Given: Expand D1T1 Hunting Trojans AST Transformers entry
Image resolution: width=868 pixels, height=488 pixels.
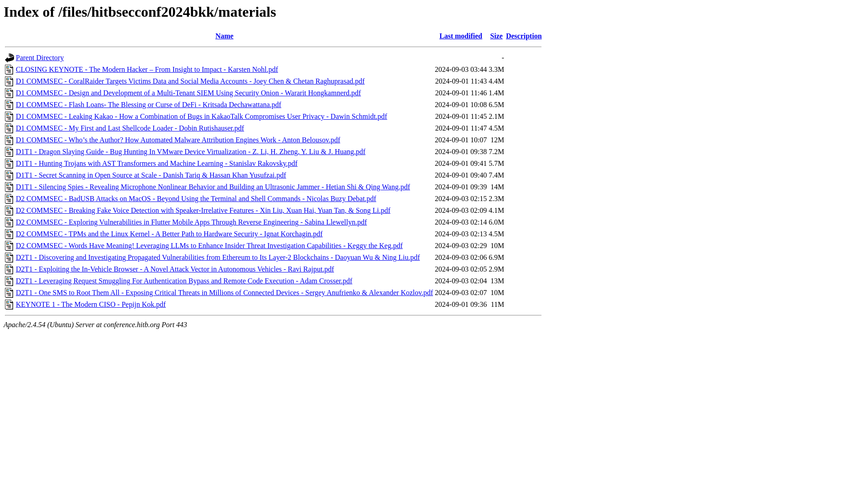Looking at the screenshot, I should point(156,163).
